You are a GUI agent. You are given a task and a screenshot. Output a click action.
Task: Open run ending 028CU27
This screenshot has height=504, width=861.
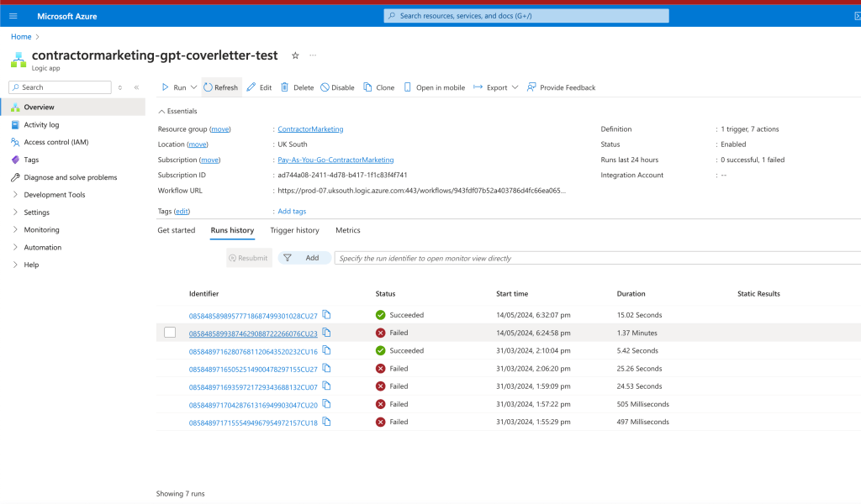click(x=253, y=316)
